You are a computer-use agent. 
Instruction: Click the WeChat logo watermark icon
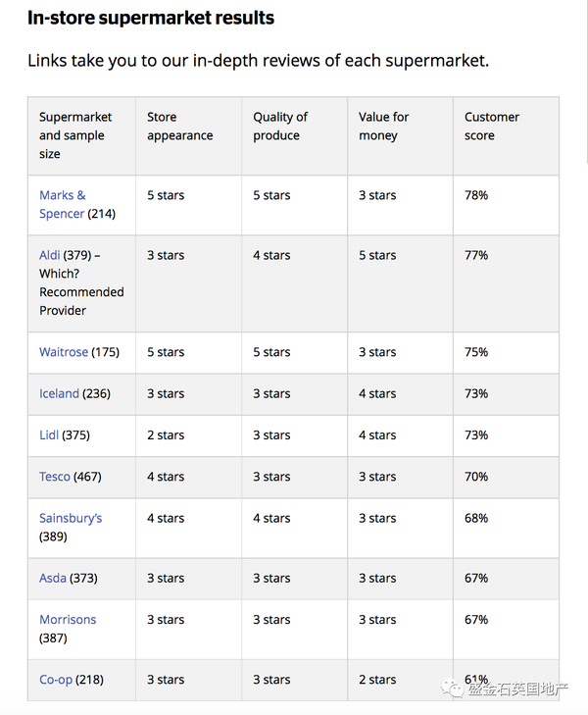click(453, 689)
